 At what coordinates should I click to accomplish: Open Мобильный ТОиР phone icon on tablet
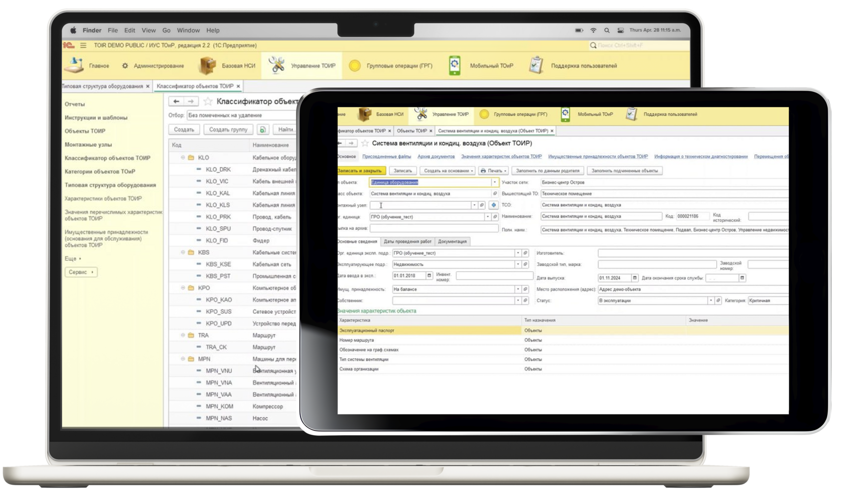tap(565, 114)
